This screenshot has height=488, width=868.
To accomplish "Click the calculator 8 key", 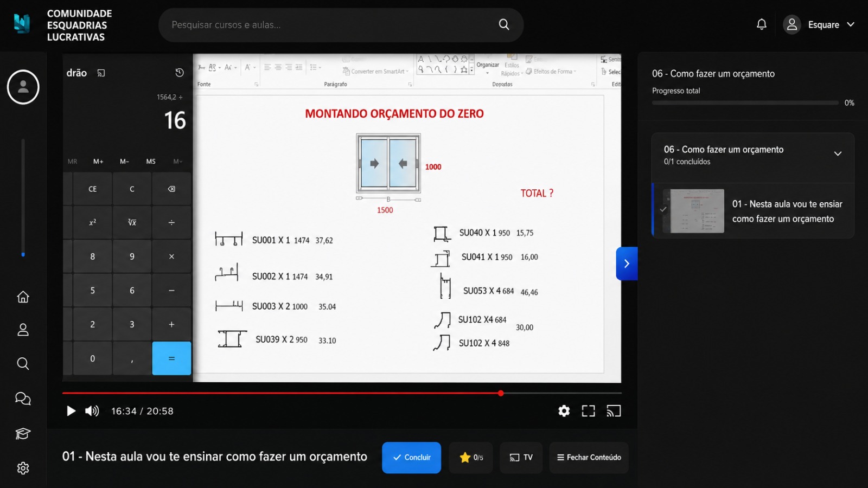I will [93, 256].
